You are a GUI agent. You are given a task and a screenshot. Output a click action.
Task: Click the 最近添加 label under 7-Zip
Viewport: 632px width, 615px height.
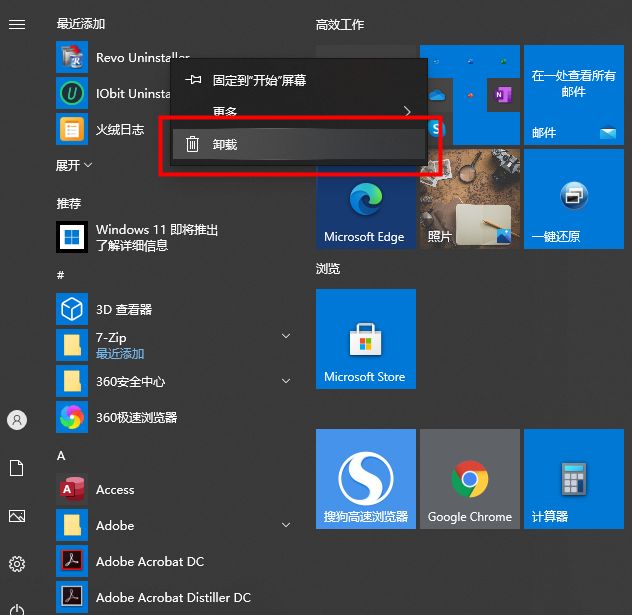tap(120, 354)
